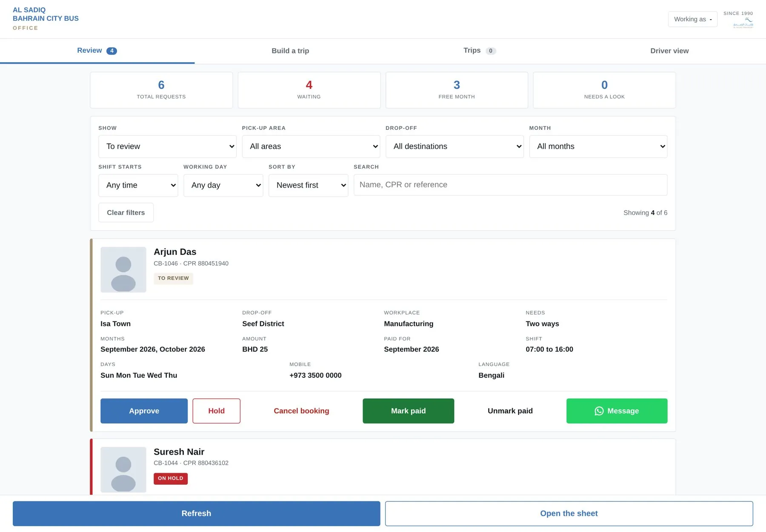This screenshot has height=532, width=766.
Task: Click the Arjun Das name heading
Action: [175, 252]
